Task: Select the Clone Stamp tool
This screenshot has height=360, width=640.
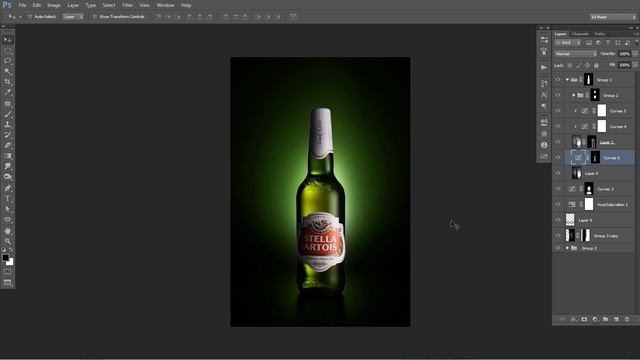Action: tap(7, 124)
